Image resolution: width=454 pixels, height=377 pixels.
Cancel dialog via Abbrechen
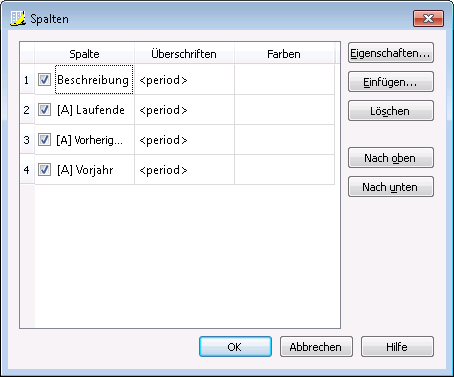coord(316,347)
